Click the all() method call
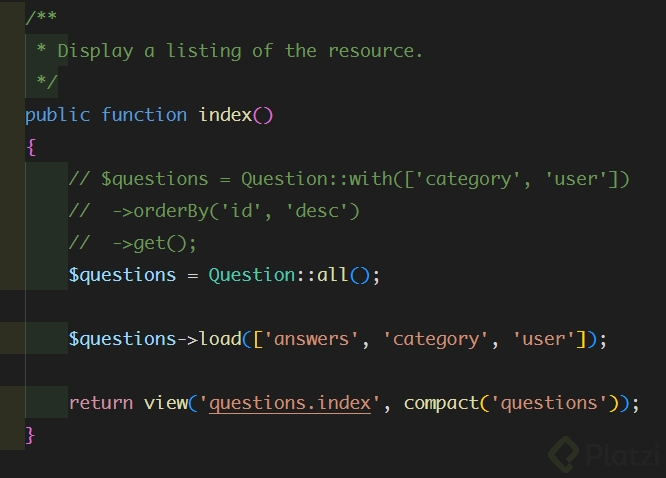666x478 pixels. (x=333, y=275)
